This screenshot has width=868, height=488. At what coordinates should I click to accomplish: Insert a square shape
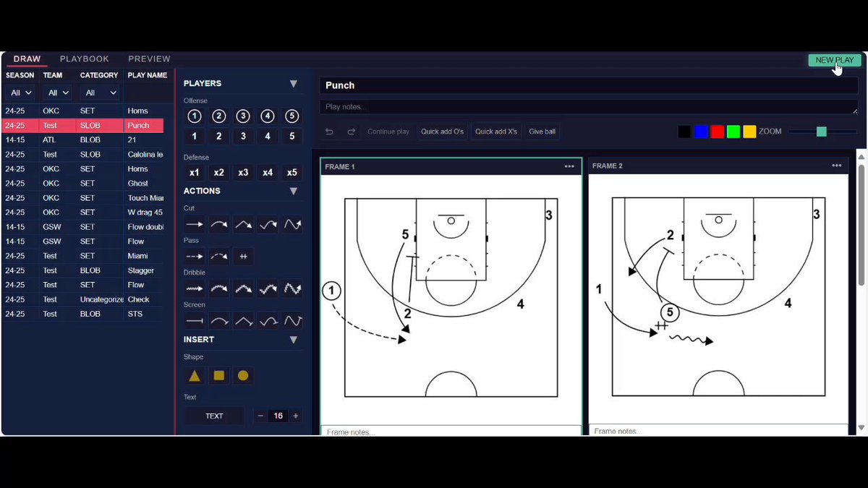pyautogui.click(x=219, y=375)
